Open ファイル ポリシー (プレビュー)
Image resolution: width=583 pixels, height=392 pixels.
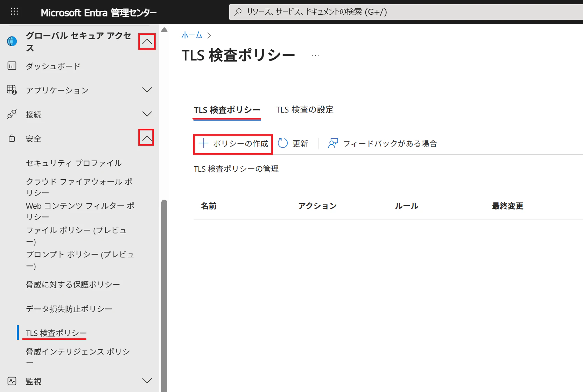[x=76, y=235]
